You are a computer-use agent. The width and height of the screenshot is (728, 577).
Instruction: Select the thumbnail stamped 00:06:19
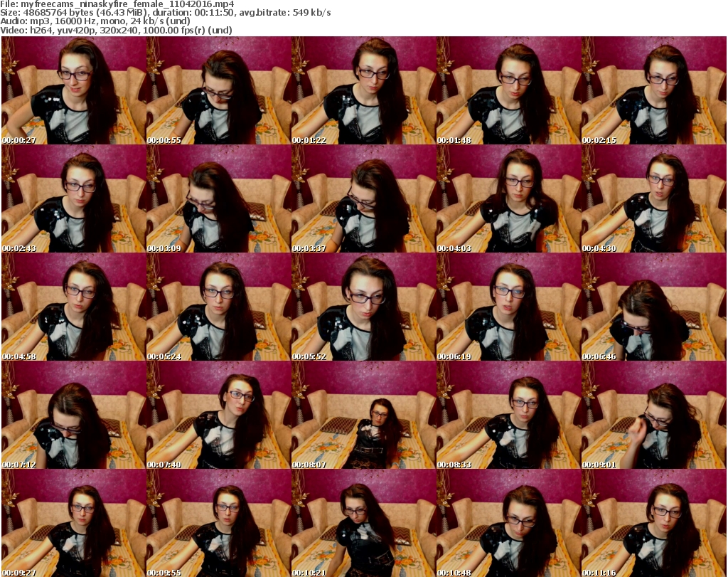click(x=509, y=307)
